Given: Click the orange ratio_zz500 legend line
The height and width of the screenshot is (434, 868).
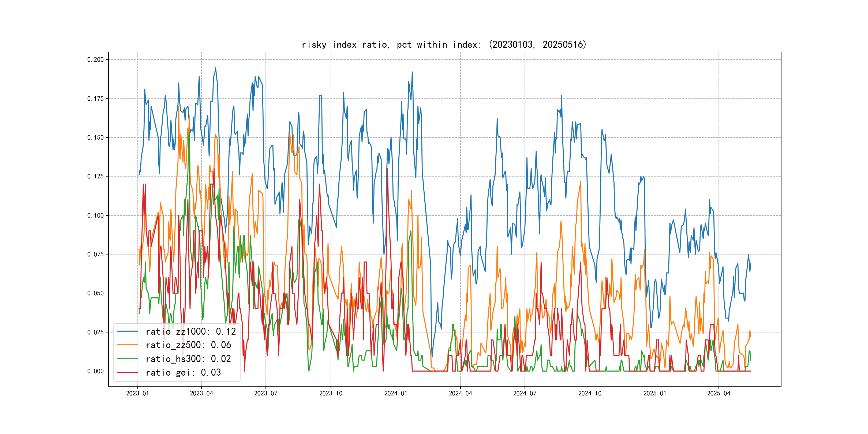Looking at the screenshot, I should (127, 345).
